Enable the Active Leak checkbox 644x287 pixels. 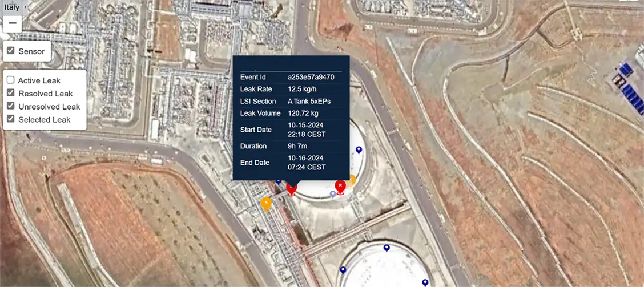click(x=11, y=80)
